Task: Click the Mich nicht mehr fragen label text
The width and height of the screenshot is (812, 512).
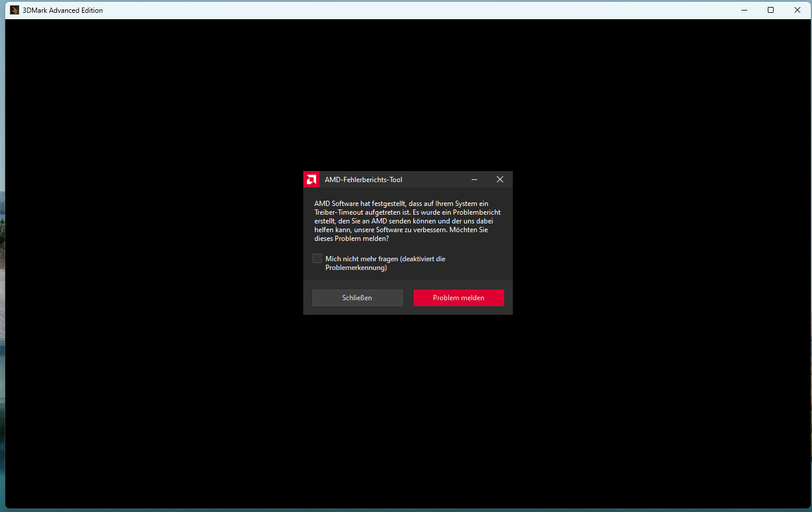Action: [385, 263]
